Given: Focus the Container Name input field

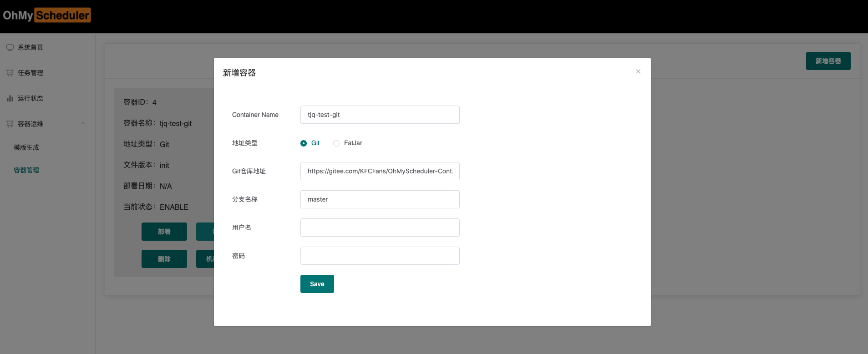Looking at the screenshot, I should tap(380, 115).
